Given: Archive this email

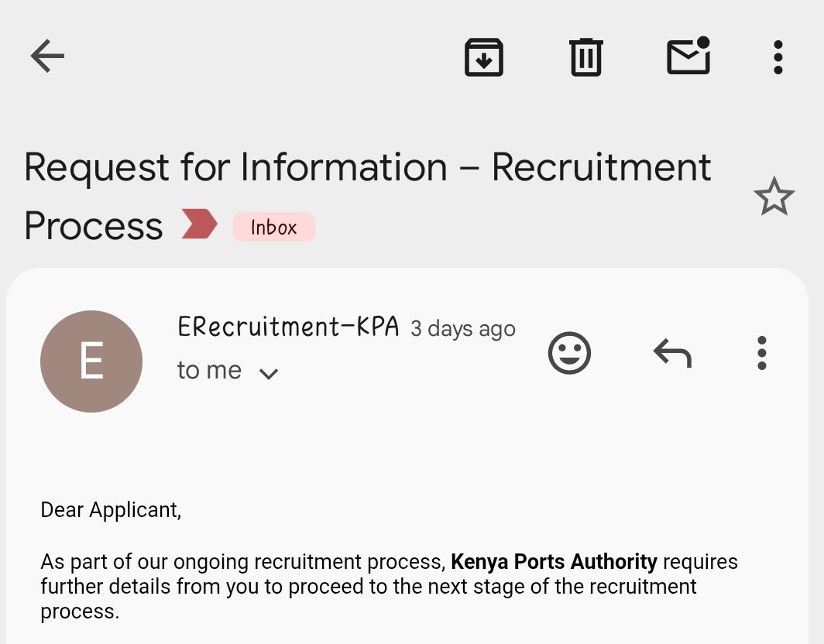Looking at the screenshot, I should click(x=484, y=57).
